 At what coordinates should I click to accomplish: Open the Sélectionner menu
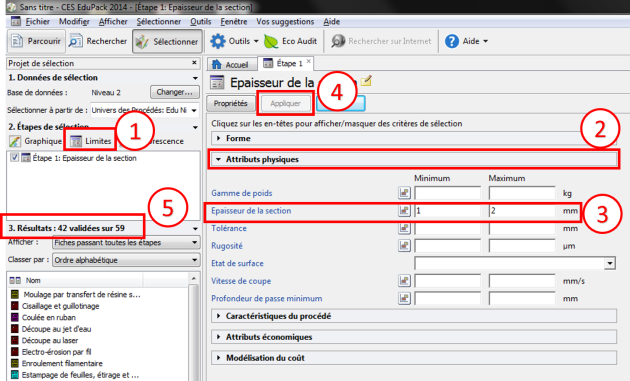click(158, 22)
